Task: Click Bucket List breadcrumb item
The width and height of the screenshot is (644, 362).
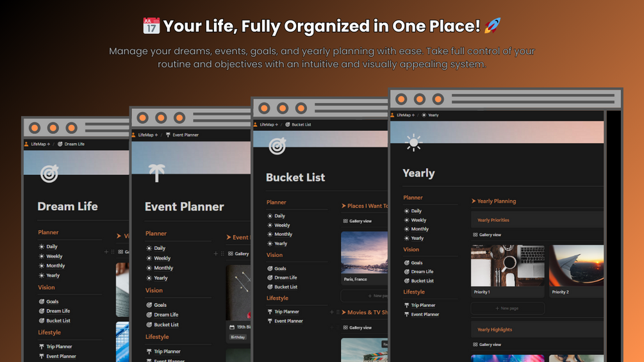Action: click(301, 124)
